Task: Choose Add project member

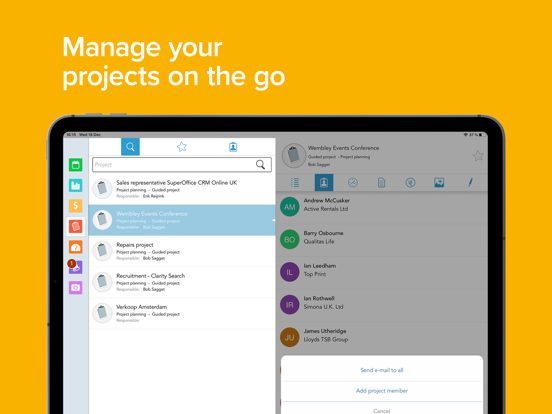Action: point(382,391)
